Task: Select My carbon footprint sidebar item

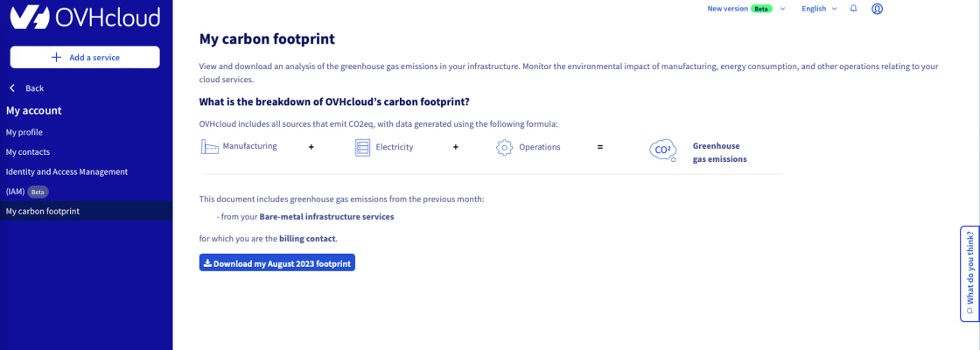Action: (x=43, y=211)
